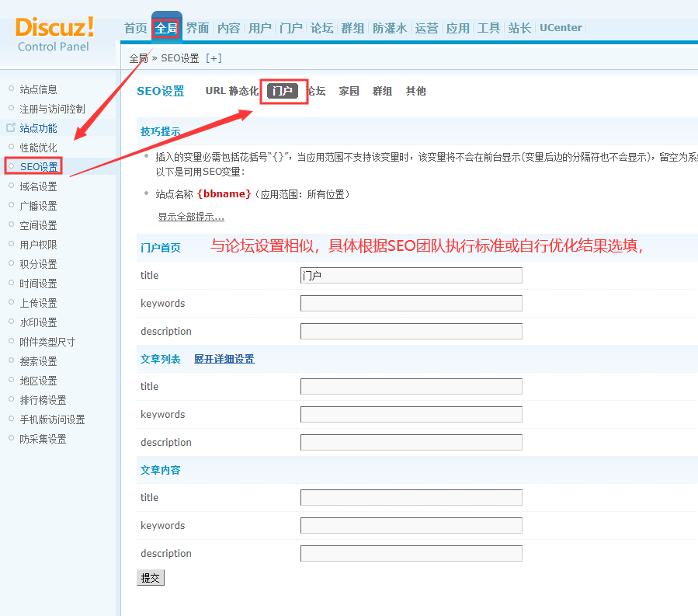Open 广播设置 in the sidebar

pos(38,206)
